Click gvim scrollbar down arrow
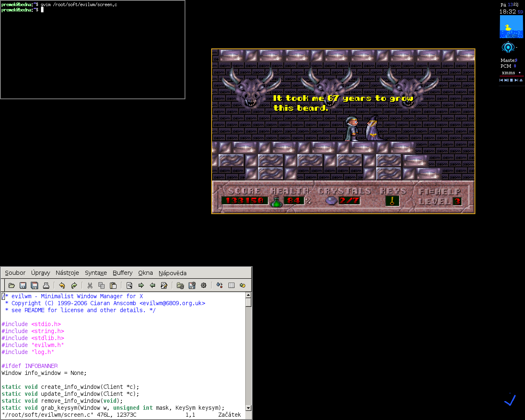Image resolution: width=525 pixels, height=420 pixels. pyautogui.click(x=248, y=408)
